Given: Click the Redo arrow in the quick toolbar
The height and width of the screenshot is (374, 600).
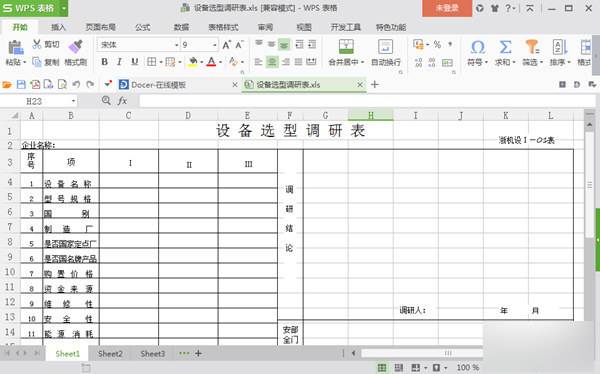Looking at the screenshot, I should point(90,84).
